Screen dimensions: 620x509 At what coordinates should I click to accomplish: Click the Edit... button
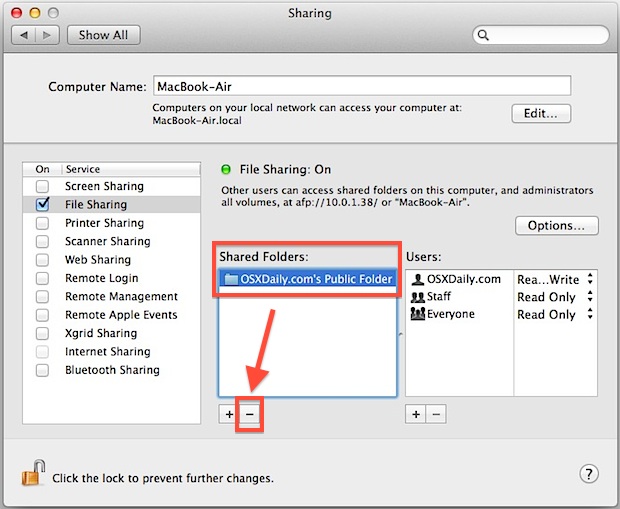tap(541, 114)
